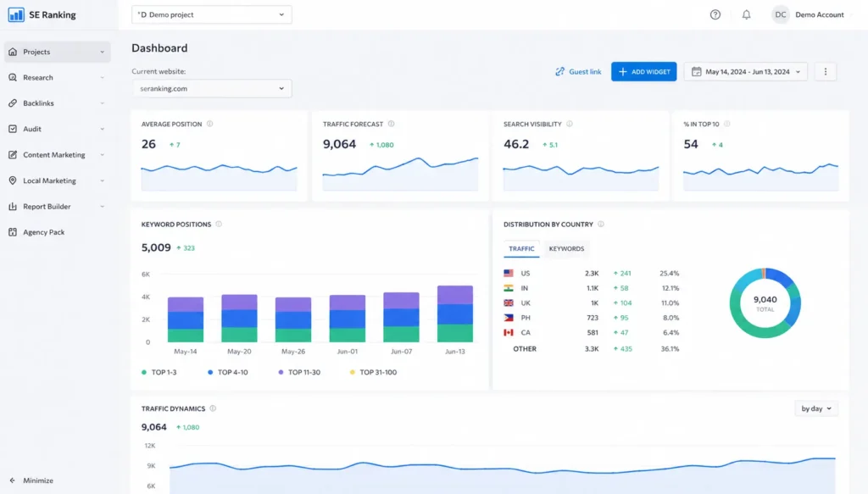Click the calendar icon in date range
The width and height of the screenshot is (868, 494).
(697, 72)
